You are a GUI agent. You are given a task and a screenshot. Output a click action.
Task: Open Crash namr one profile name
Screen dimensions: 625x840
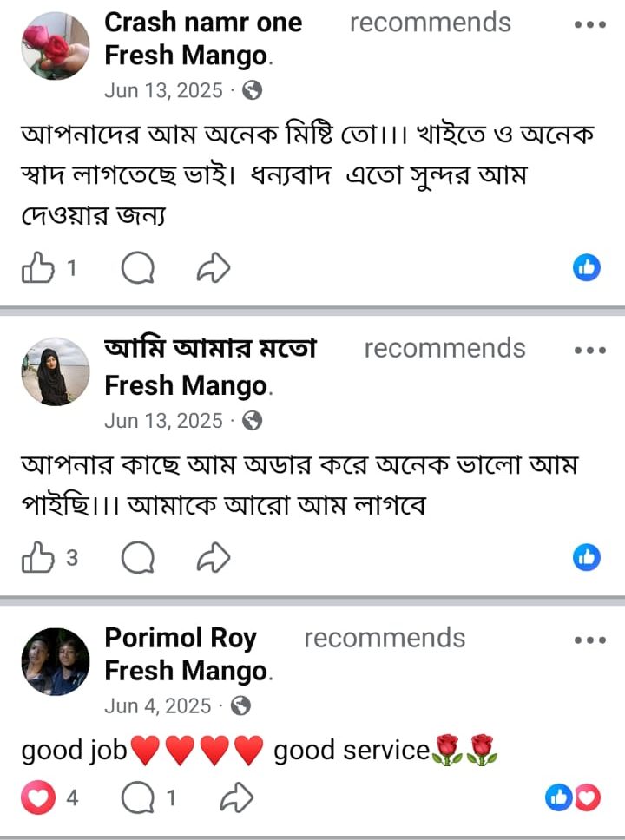(x=203, y=23)
